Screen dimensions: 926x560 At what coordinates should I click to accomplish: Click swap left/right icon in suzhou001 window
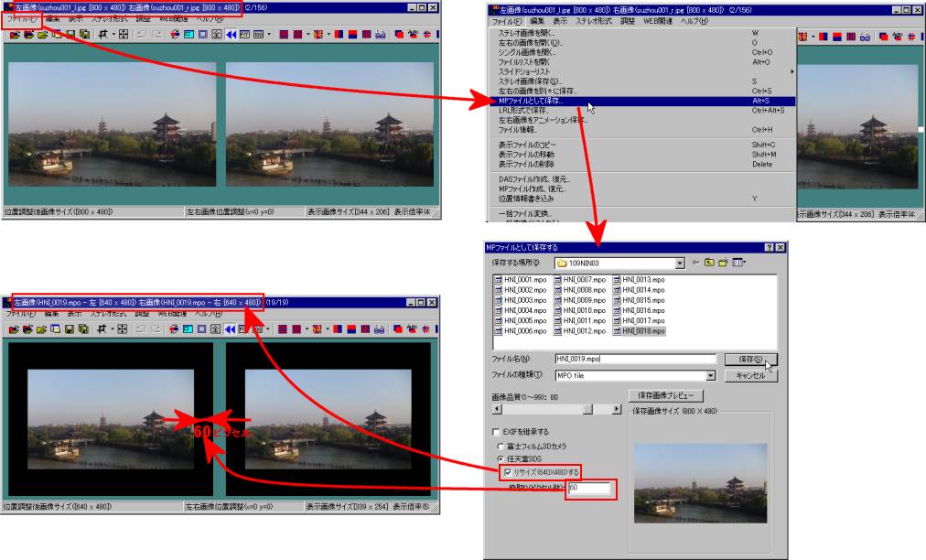175,34
